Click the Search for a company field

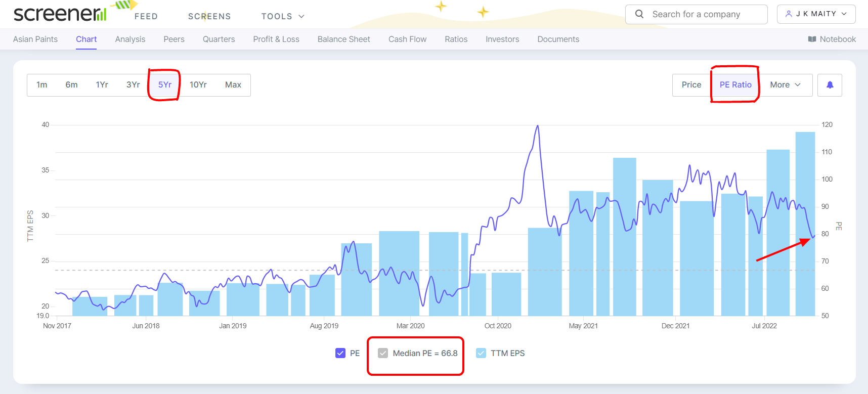(697, 14)
